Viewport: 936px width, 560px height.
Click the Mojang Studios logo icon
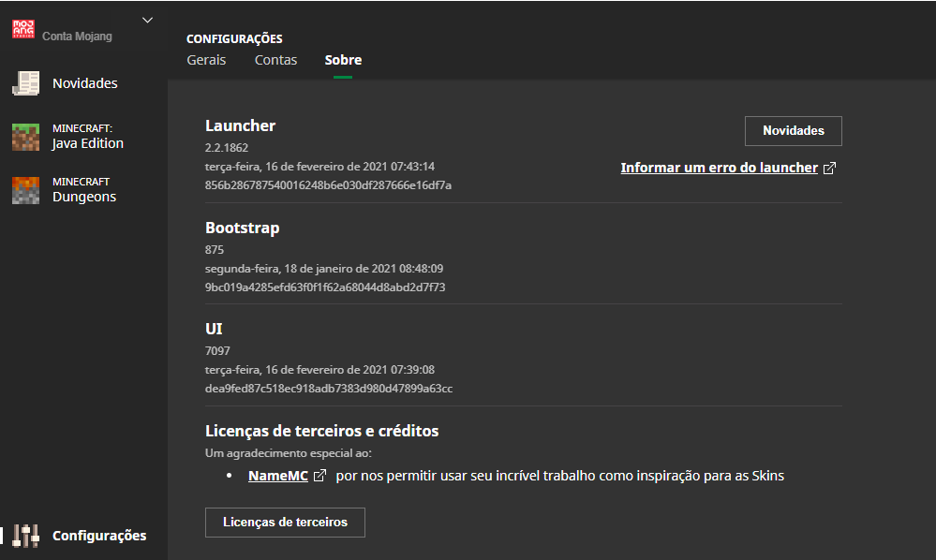pos(23,29)
